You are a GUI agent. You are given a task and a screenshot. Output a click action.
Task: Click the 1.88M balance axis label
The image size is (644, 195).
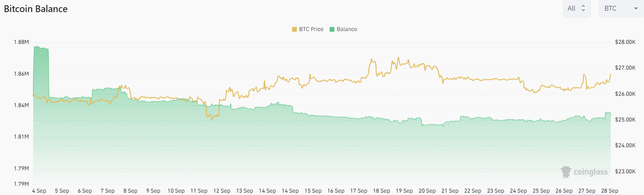tap(21, 42)
